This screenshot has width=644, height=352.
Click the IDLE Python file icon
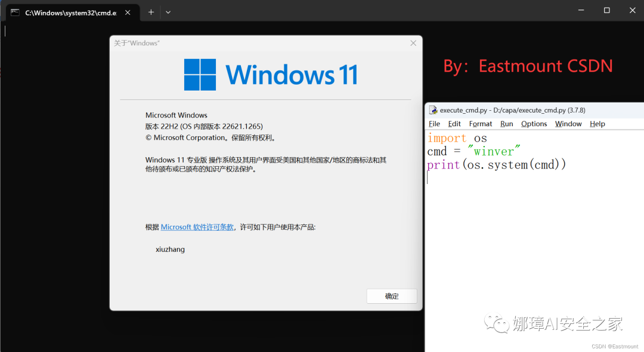click(433, 110)
